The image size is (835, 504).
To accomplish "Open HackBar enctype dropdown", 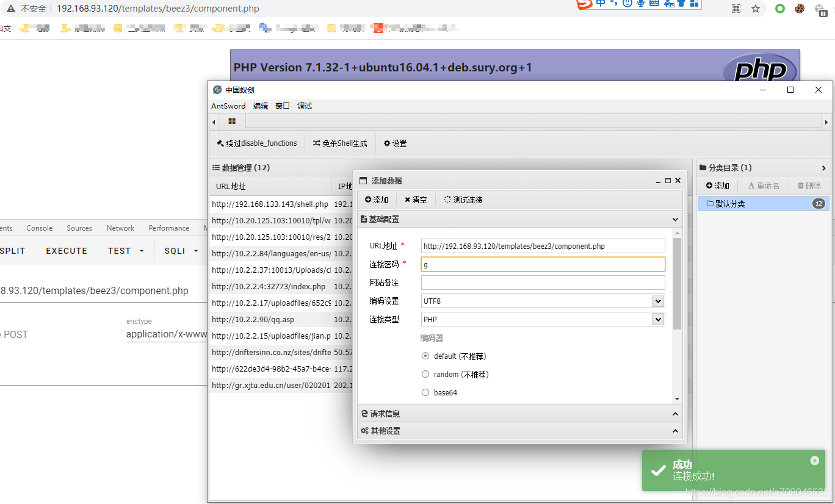I will tap(166, 334).
